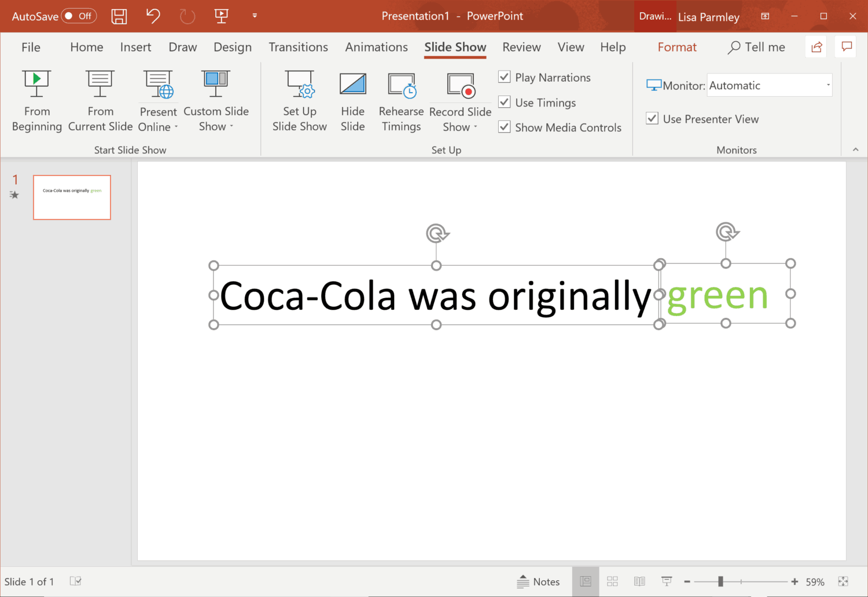This screenshot has height=597, width=868.
Task: Uncheck Play Narrations
Action: 505,77
